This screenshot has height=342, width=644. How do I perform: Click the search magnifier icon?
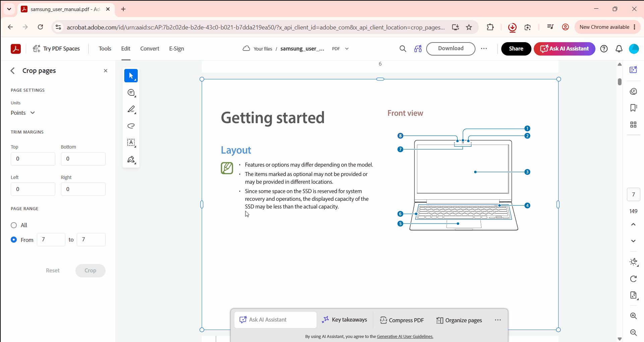click(403, 49)
